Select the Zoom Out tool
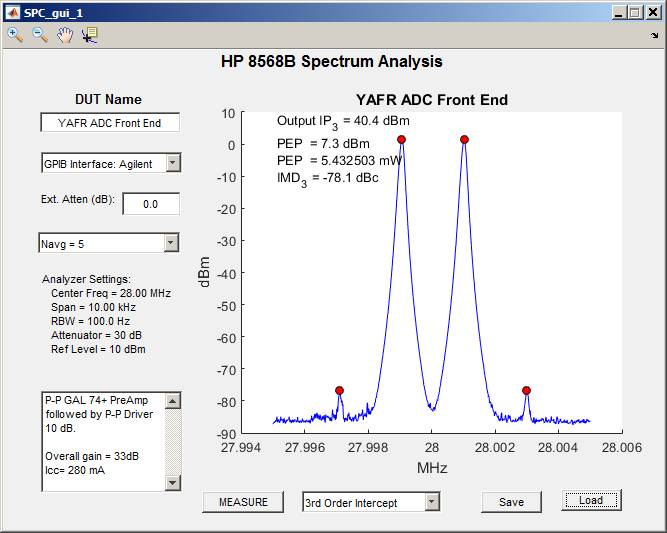 (x=40, y=35)
